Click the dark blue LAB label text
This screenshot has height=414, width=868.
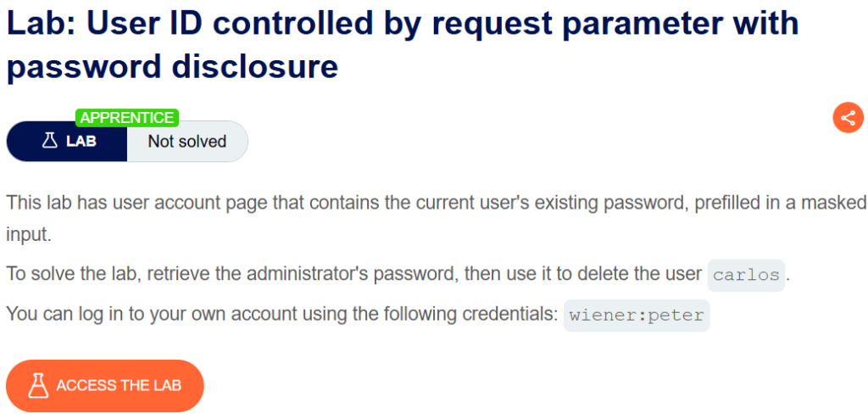pos(81,142)
